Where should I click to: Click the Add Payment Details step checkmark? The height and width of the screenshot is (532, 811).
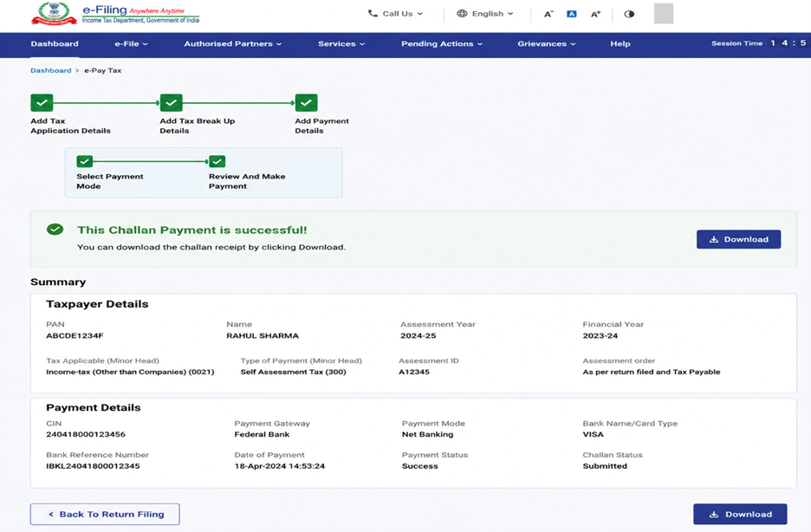[x=306, y=103]
